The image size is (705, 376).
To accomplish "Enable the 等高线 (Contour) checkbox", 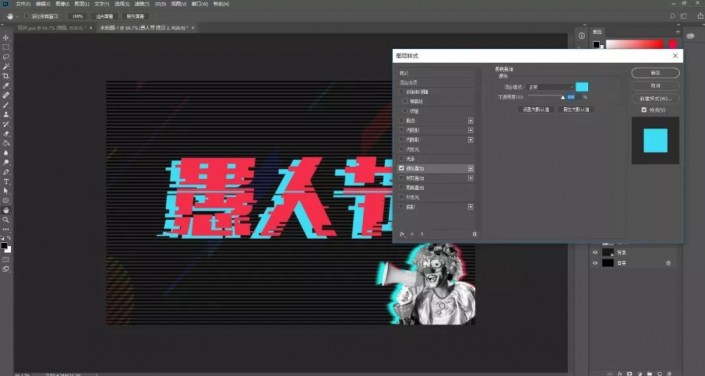I will coord(405,101).
